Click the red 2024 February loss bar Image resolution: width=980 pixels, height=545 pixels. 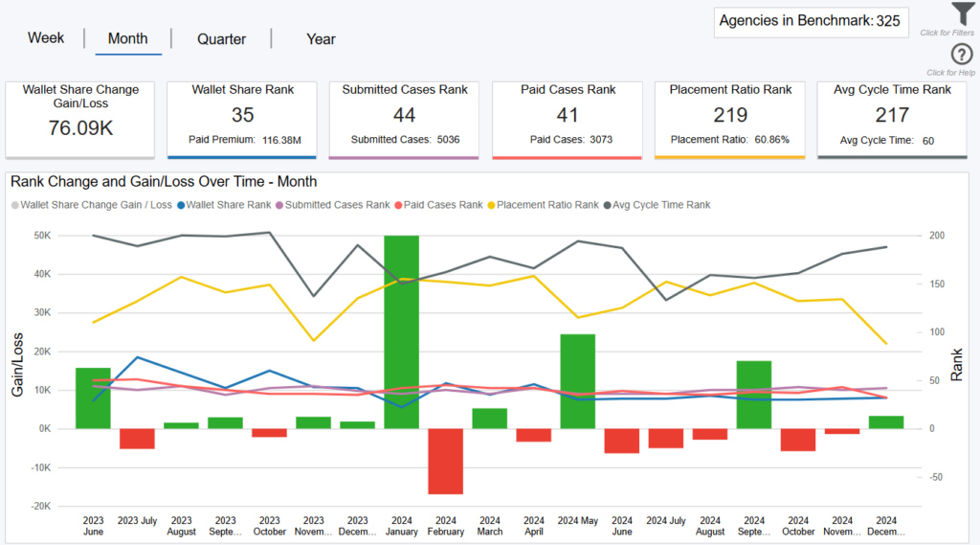click(x=446, y=461)
